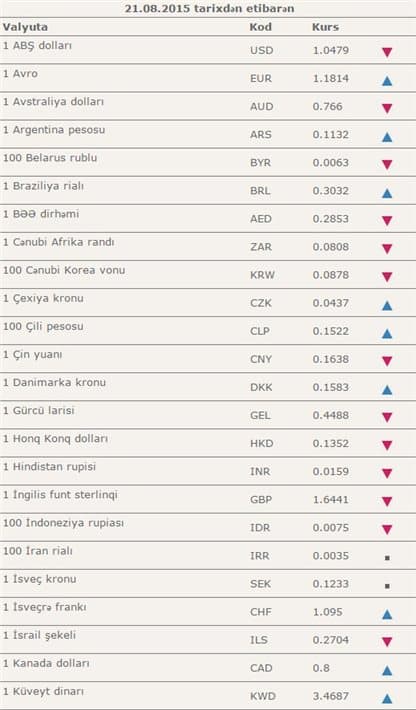Select the 1 İngilis funt sterlinqi label

click(x=60, y=495)
